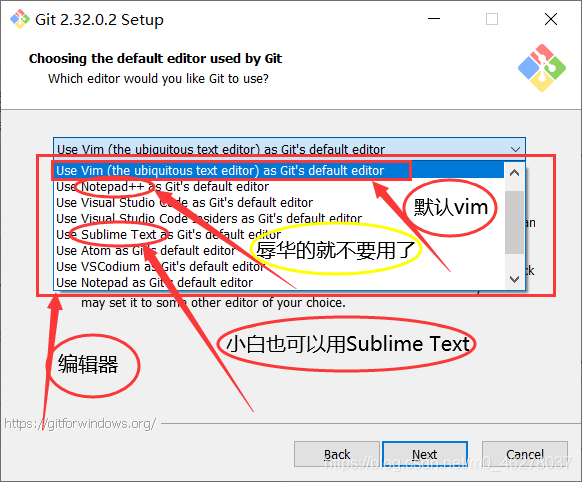Continue with the Next button

[425, 454]
